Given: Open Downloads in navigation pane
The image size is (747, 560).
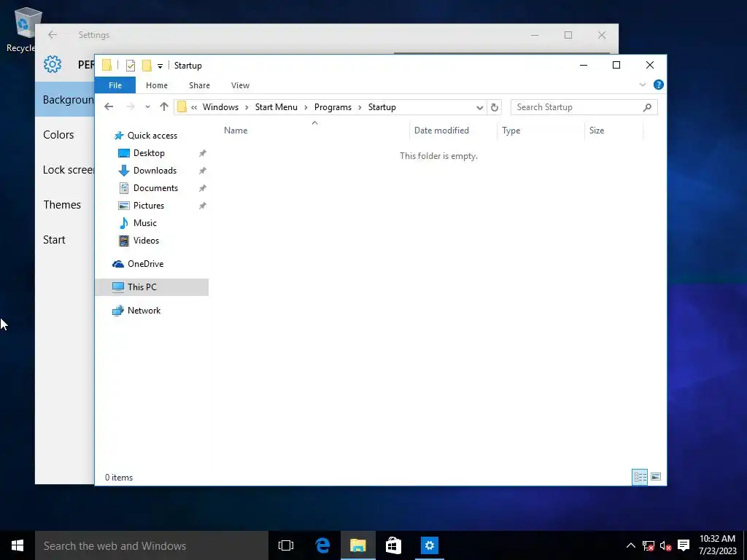Looking at the screenshot, I should point(155,171).
